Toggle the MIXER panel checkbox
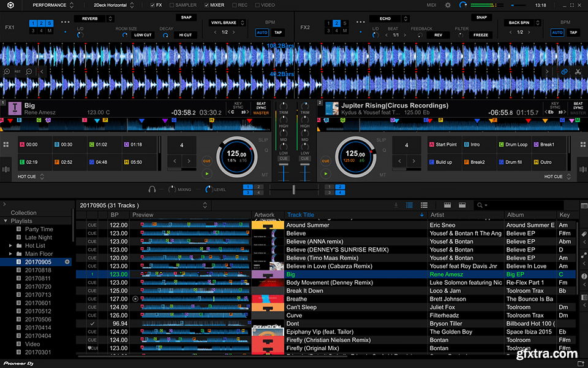This screenshot has height=368, width=588. point(205,5)
